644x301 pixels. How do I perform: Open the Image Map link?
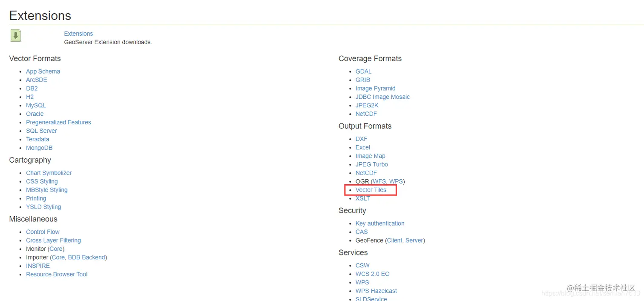pos(371,156)
